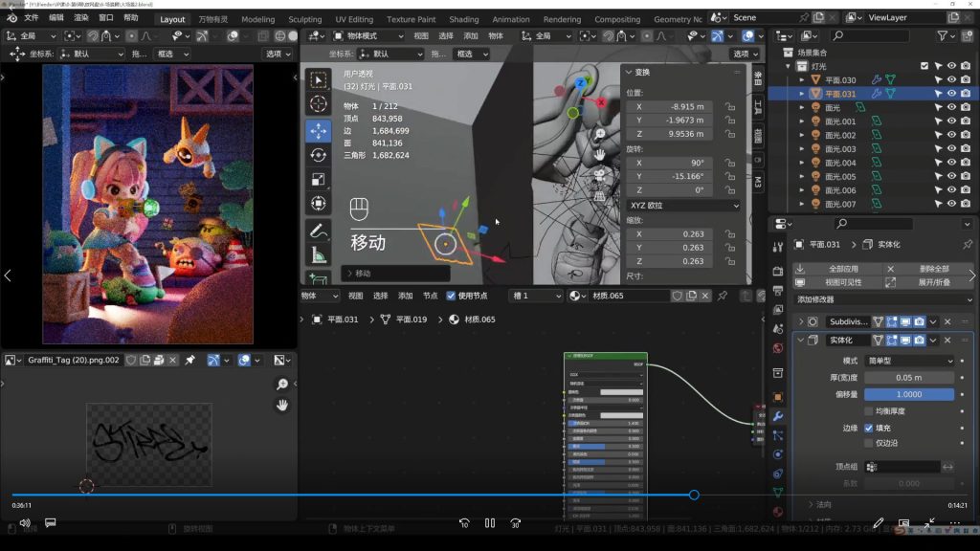Click the volume speaker icon
This screenshot has width=980, height=551.
[25, 523]
